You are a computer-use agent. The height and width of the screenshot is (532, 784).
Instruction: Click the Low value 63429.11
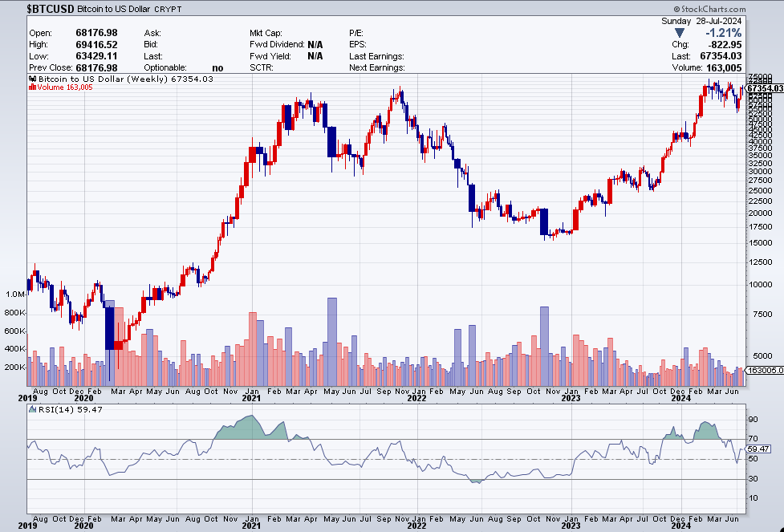coord(96,56)
